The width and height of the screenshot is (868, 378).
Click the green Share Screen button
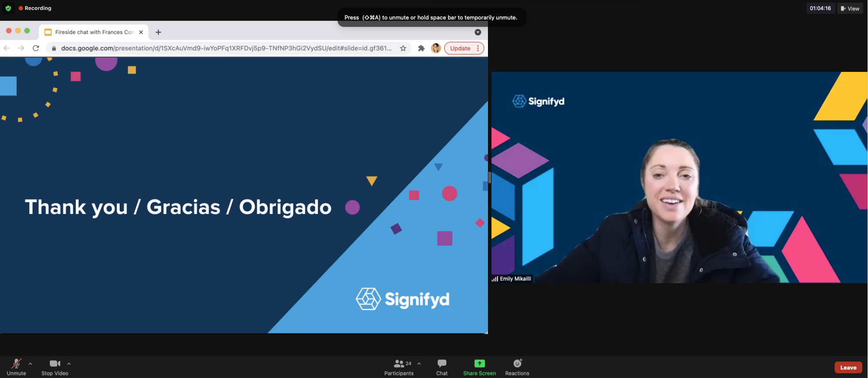tap(479, 366)
